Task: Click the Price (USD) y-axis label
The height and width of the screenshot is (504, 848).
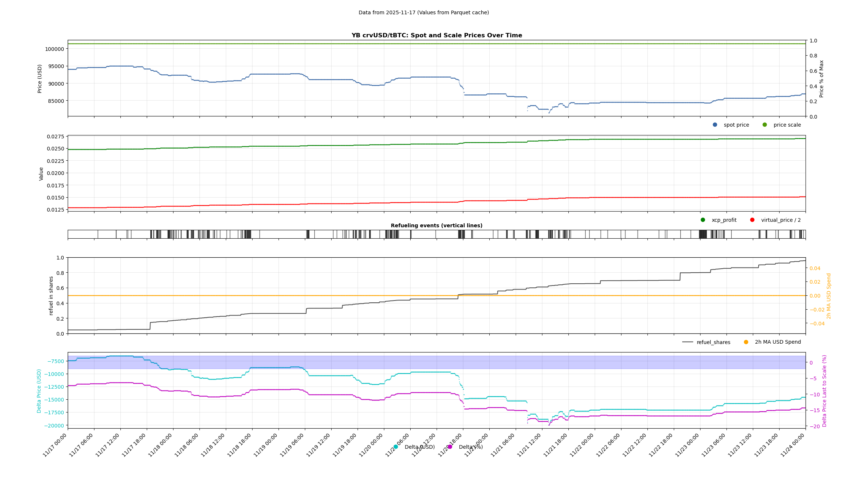Action: 40,79
